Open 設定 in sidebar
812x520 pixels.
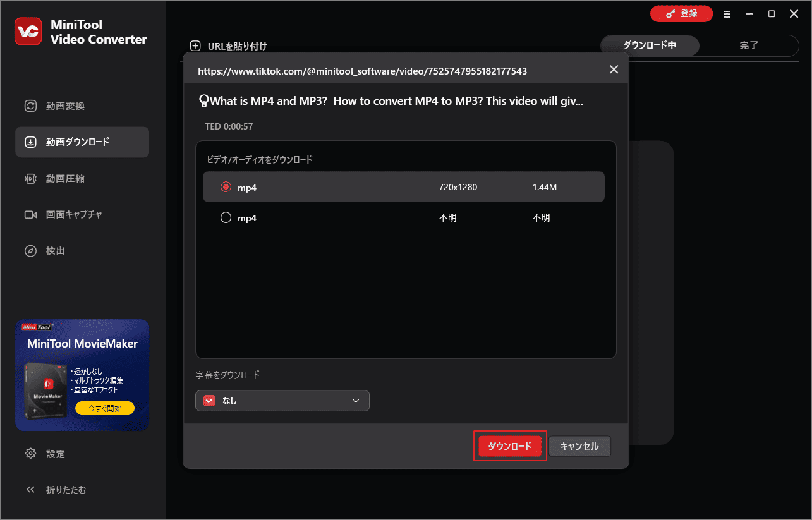click(82, 454)
